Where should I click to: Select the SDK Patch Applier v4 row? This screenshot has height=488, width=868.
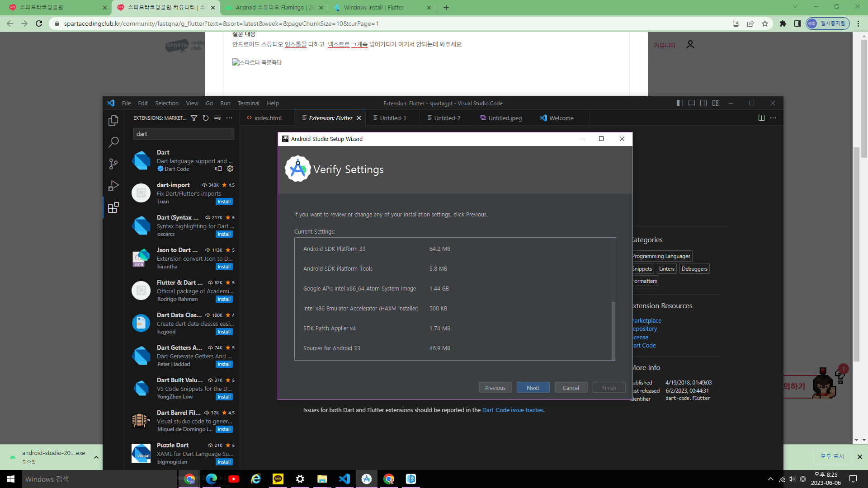tap(453, 328)
